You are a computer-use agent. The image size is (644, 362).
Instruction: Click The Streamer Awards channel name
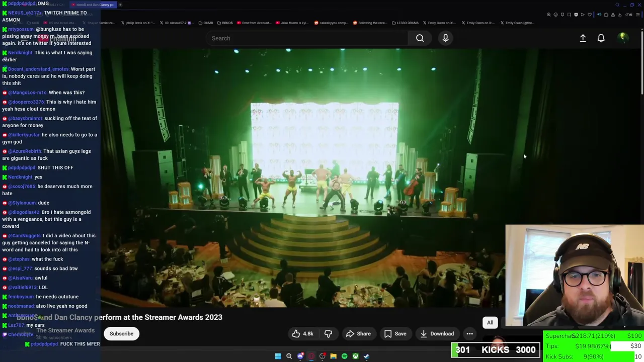(x=65, y=330)
